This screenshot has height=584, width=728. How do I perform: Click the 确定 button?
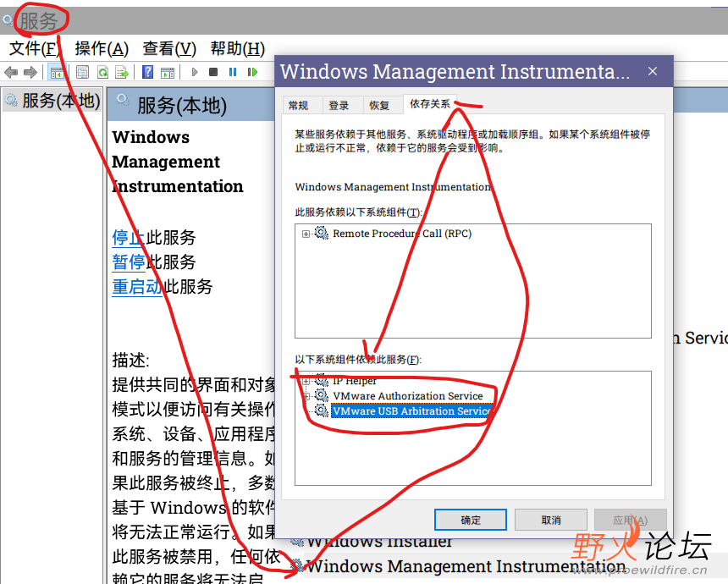[471, 520]
